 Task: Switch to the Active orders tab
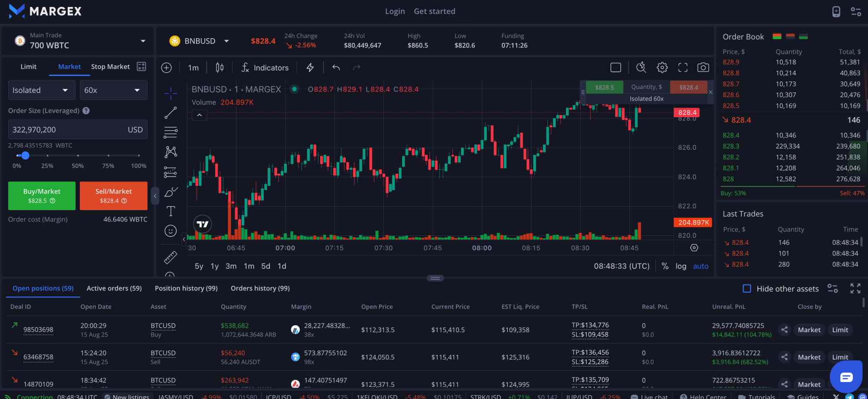coord(114,288)
